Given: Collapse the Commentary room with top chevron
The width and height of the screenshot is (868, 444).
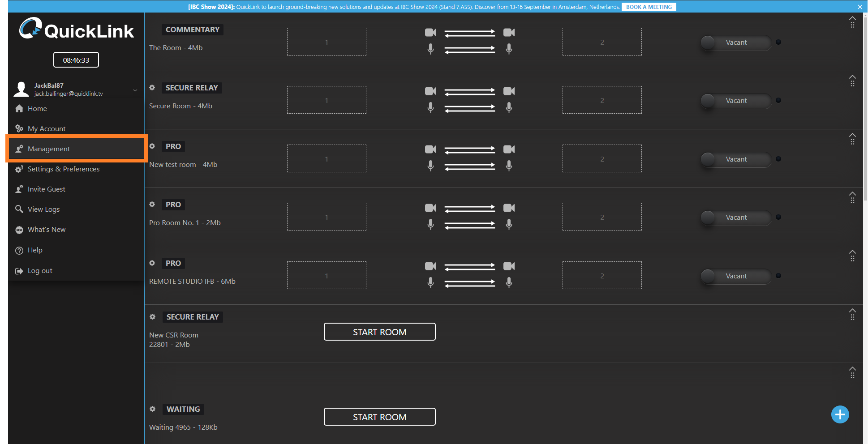Looking at the screenshot, I should tap(852, 19).
